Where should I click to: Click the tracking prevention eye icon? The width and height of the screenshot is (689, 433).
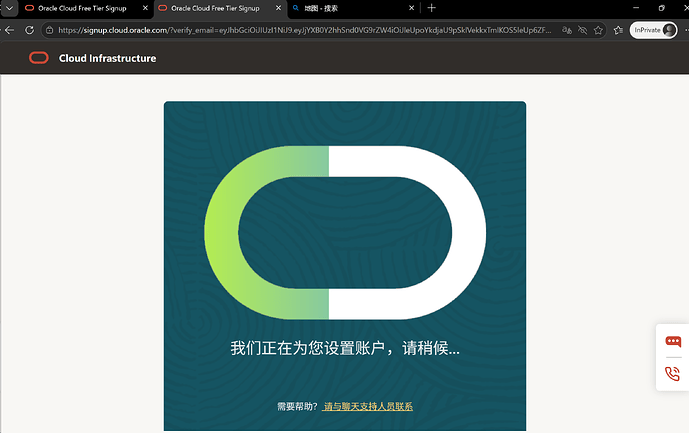(x=582, y=30)
